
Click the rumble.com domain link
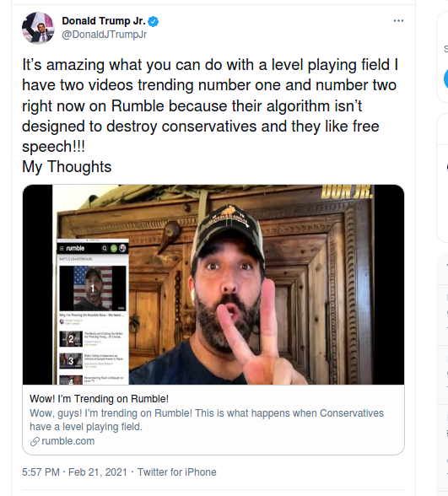tap(68, 441)
